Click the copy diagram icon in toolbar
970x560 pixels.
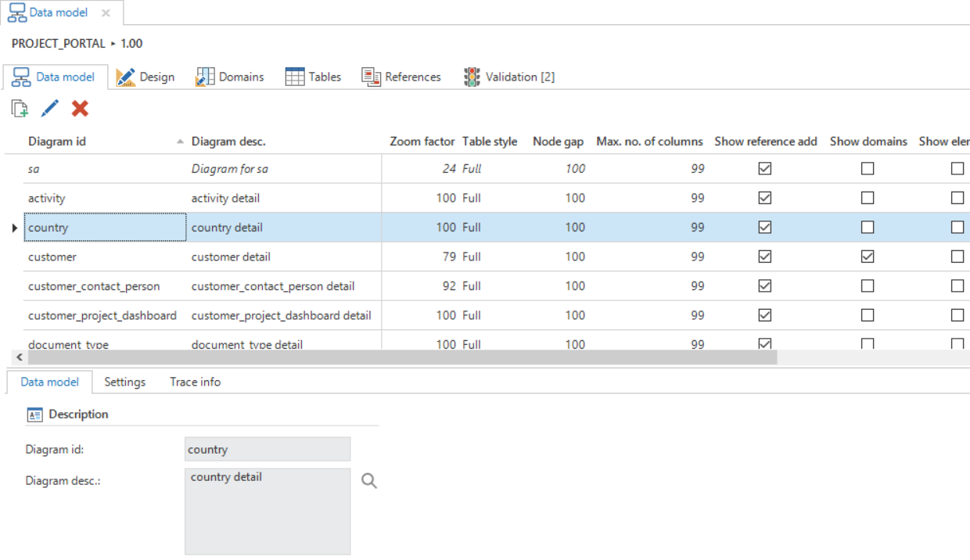[20, 109]
